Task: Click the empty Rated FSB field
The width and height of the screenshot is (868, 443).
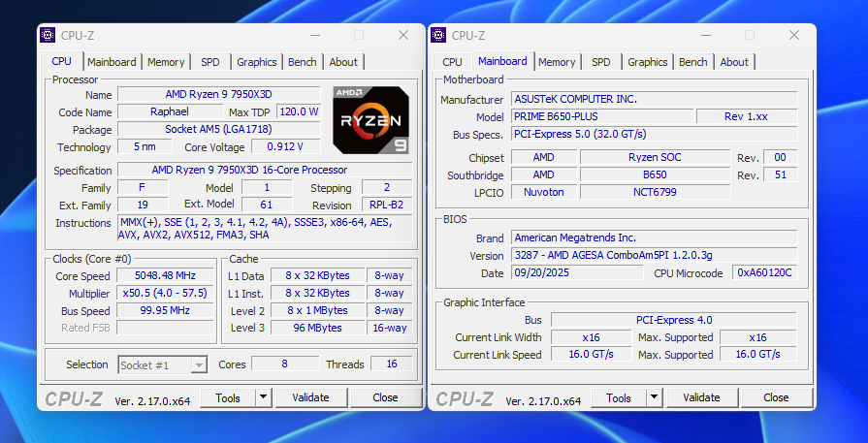Action: (x=165, y=328)
